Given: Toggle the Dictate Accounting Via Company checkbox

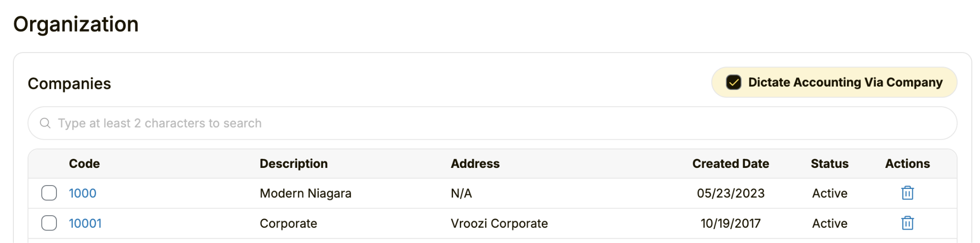Looking at the screenshot, I should coord(733,82).
